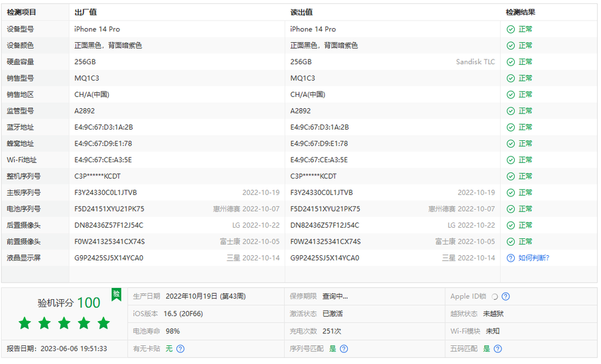Click the help icon beside 序列号匹配 是
Viewport: 601px width, 364px height.
pos(344,349)
